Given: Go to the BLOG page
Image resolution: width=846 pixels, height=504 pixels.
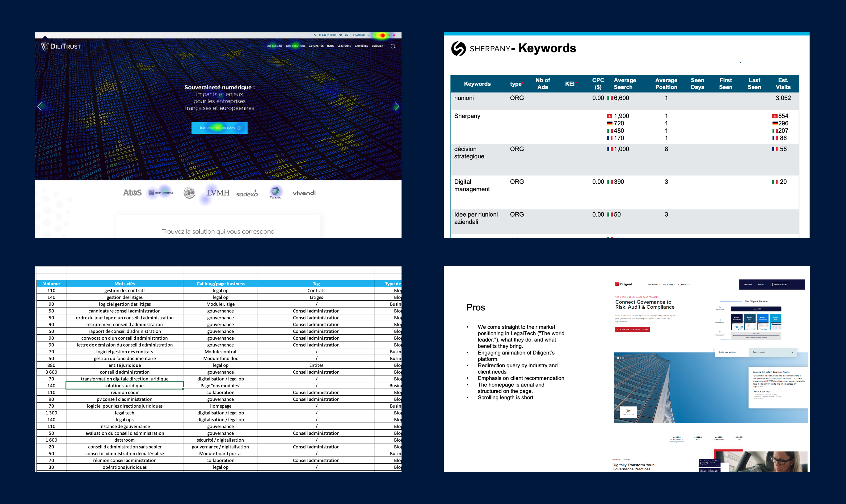Looking at the screenshot, I should click(330, 46).
